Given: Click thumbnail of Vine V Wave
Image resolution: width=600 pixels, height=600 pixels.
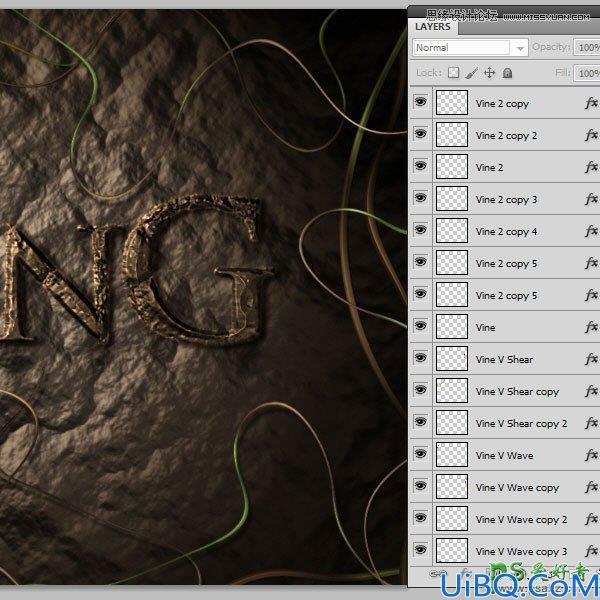Looking at the screenshot, I should tap(452, 455).
